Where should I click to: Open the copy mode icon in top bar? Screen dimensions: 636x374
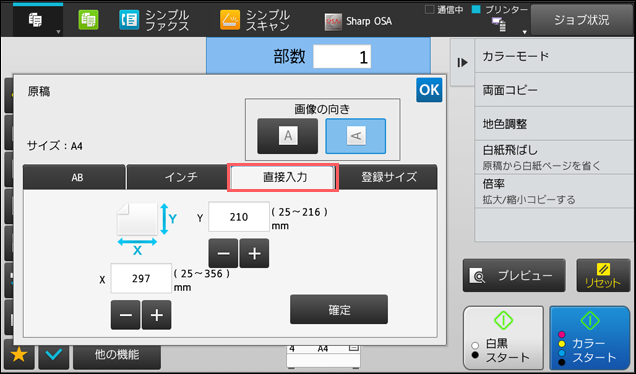(x=37, y=20)
